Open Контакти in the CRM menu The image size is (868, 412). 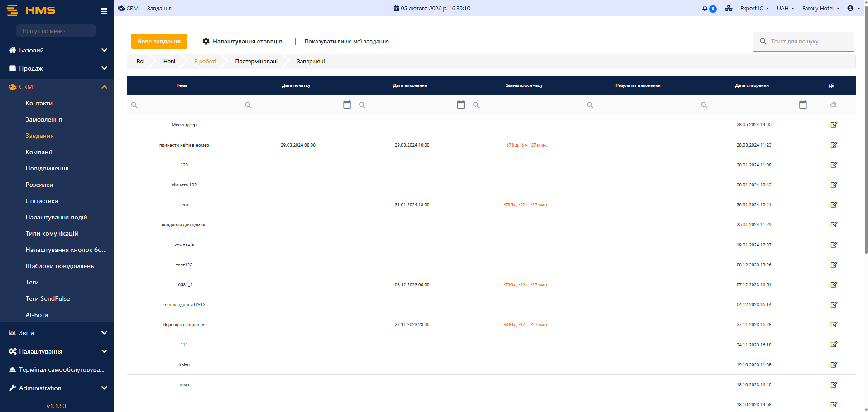pyautogui.click(x=39, y=104)
